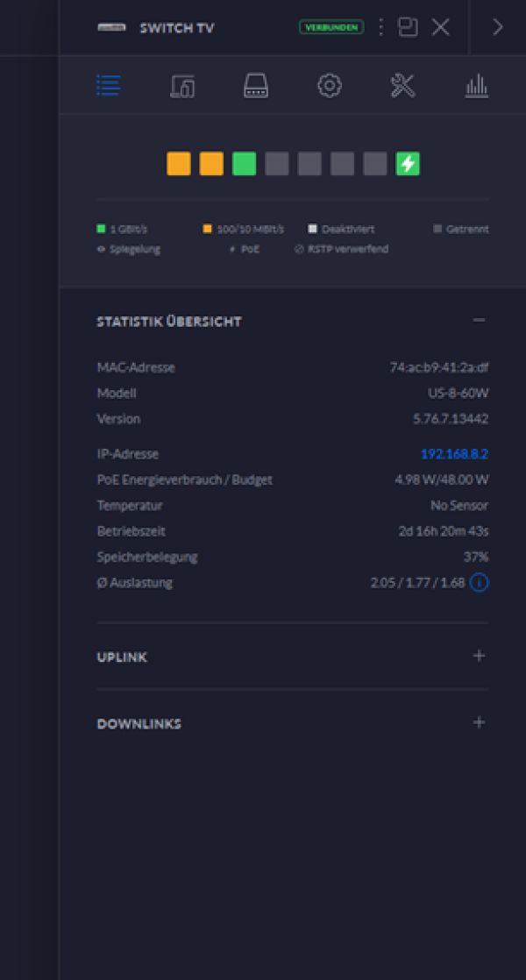Show info for Ø Auslastung
The image size is (526, 980).
(x=479, y=582)
